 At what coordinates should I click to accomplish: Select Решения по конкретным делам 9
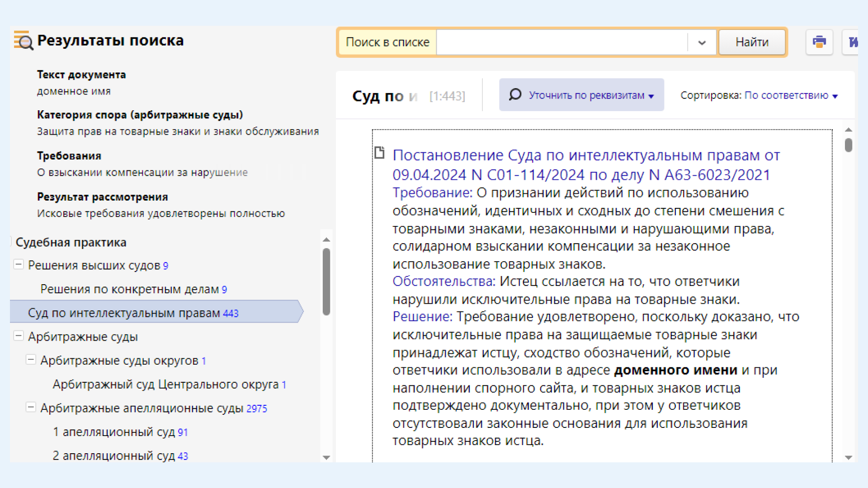tap(133, 289)
